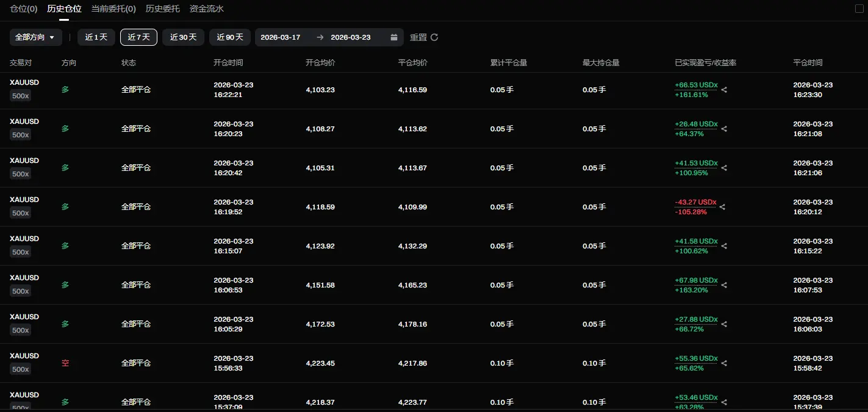
Task: Click close price 4,116.59
Action: click(412, 90)
